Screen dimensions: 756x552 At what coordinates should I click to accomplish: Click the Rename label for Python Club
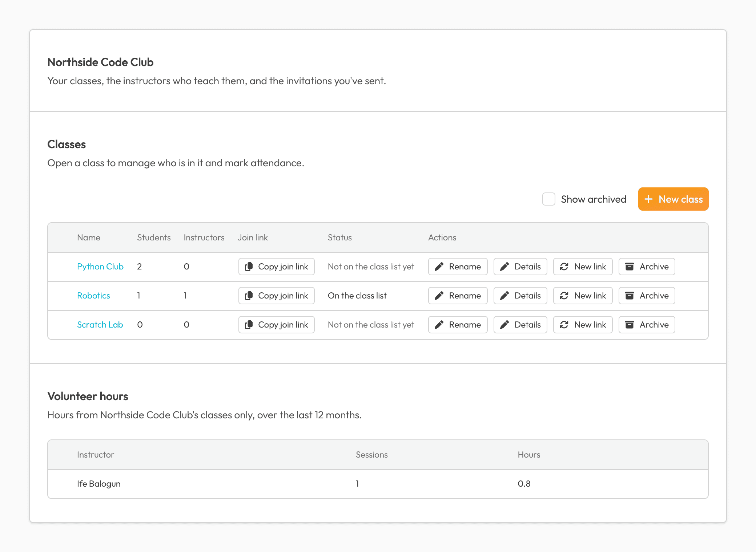click(465, 267)
